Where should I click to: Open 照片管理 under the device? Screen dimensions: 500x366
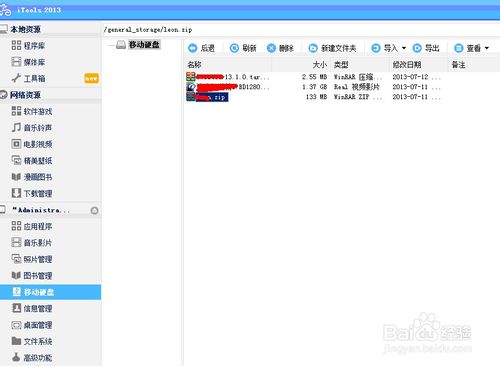[32, 259]
